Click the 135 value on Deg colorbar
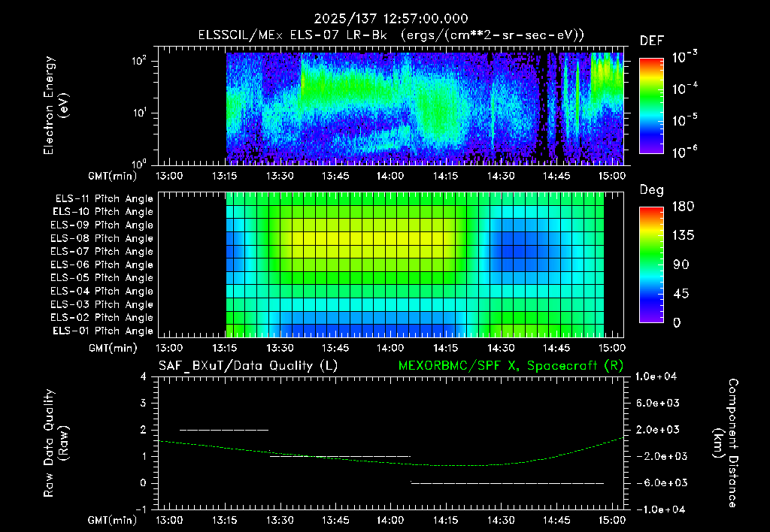This screenshot has height=532, width=770. click(684, 236)
